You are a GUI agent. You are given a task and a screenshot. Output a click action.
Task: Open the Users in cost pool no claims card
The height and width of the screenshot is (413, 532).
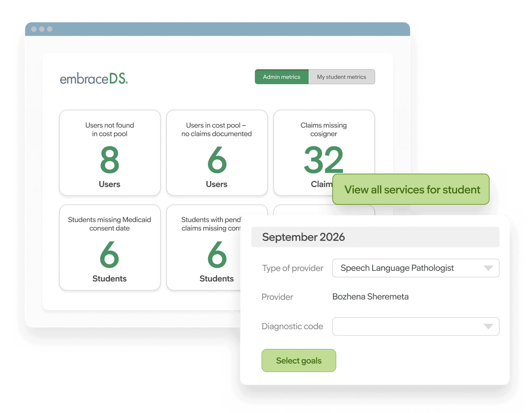tap(217, 153)
